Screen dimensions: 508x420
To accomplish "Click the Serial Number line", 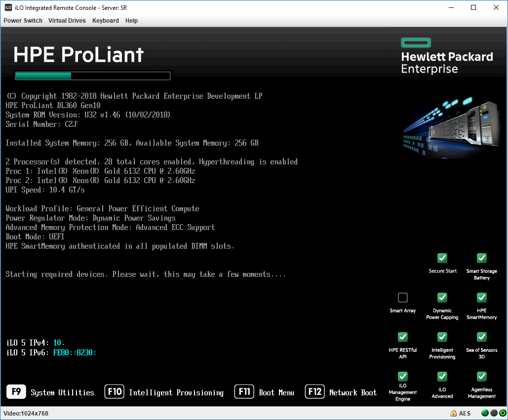I will pyautogui.click(x=41, y=124).
